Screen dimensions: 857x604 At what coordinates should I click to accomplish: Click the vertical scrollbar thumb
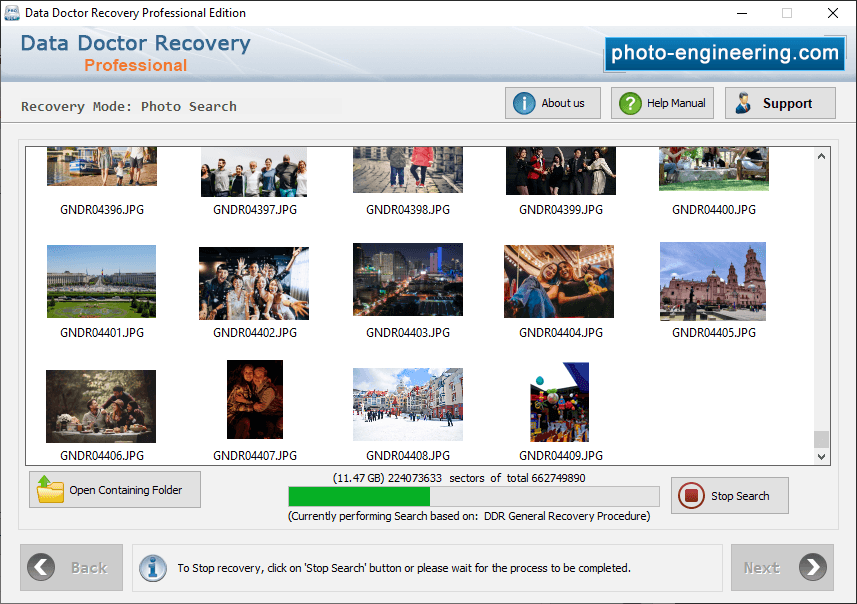coord(821,439)
